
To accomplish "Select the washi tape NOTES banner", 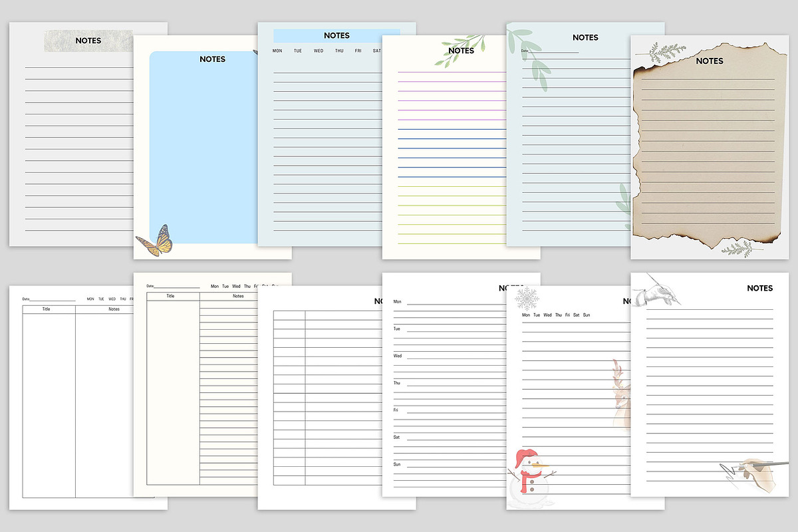I will point(88,41).
